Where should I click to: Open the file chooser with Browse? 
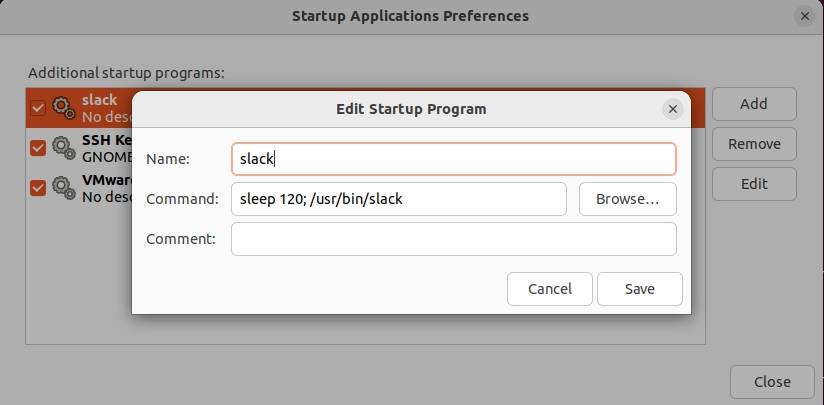(627, 199)
